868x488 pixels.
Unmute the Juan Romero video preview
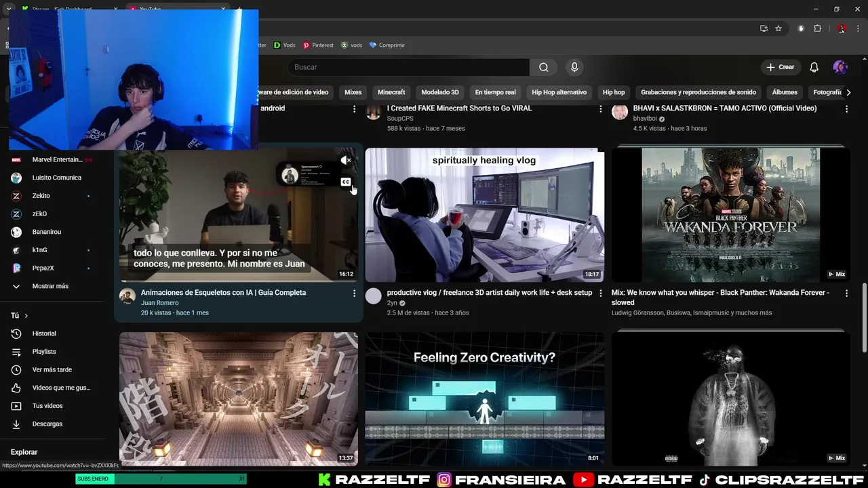click(346, 161)
